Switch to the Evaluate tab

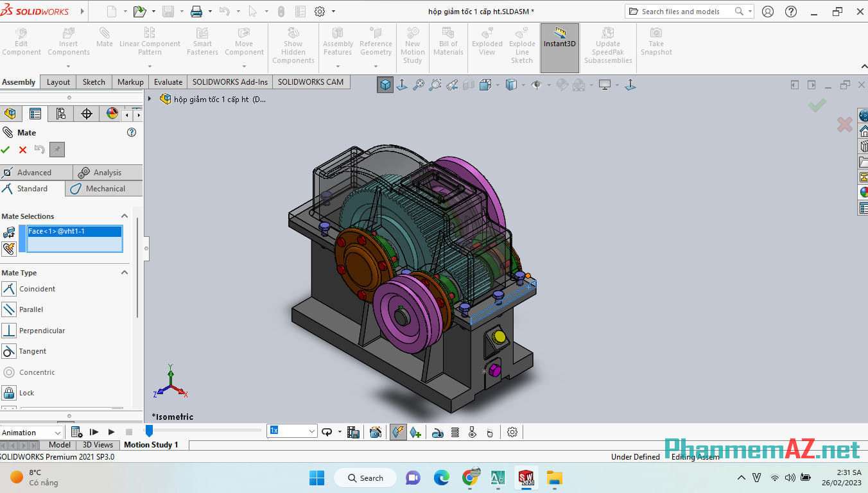tap(168, 82)
